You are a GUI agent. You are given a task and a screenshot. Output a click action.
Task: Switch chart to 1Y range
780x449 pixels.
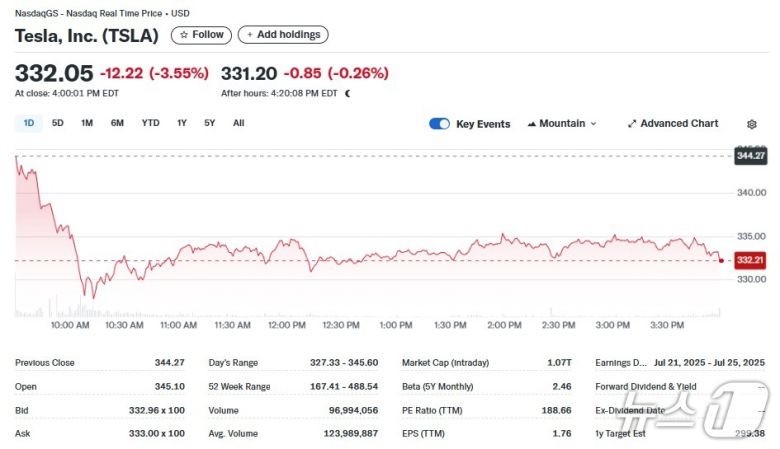tap(182, 123)
